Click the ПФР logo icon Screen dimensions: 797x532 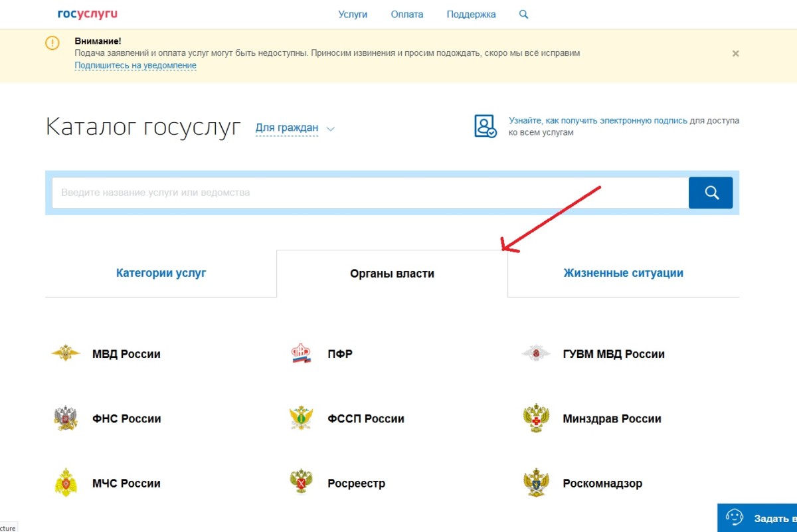click(x=302, y=354)
